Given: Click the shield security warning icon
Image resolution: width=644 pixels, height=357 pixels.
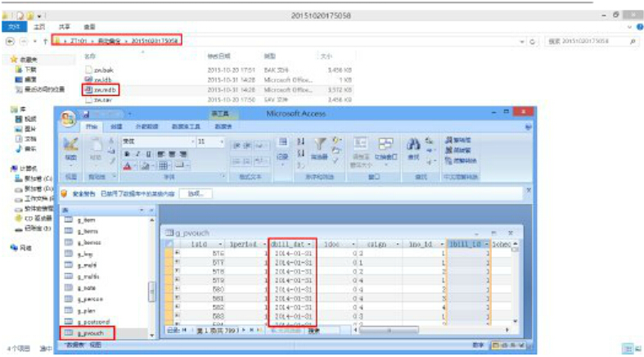Looking at the screenshot, I should [x=64, y=193].
